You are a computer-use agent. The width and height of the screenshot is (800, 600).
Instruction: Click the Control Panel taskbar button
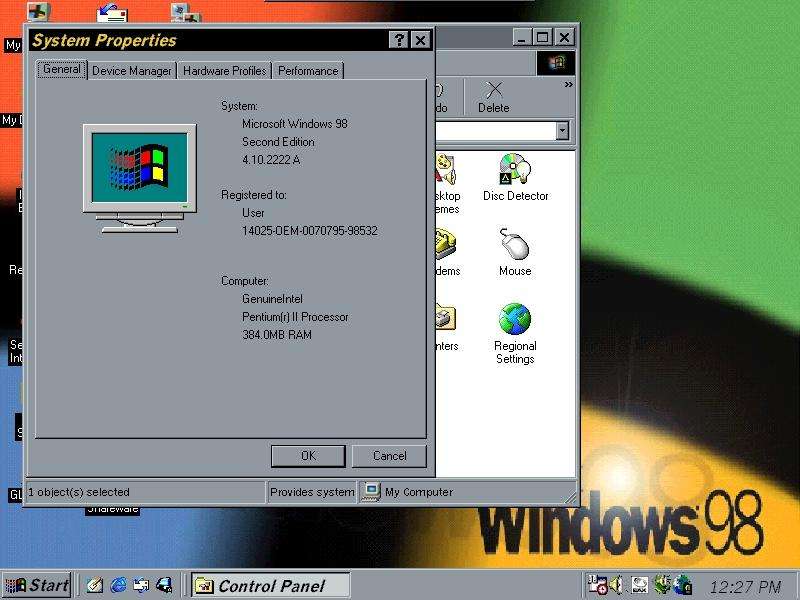pyautogui.click(x=271, y=585)
